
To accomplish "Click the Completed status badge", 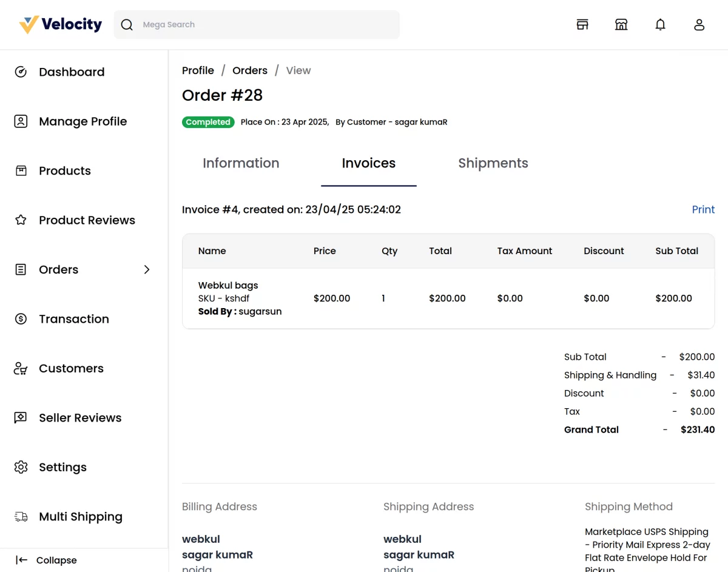I will (x=208, y=122).
